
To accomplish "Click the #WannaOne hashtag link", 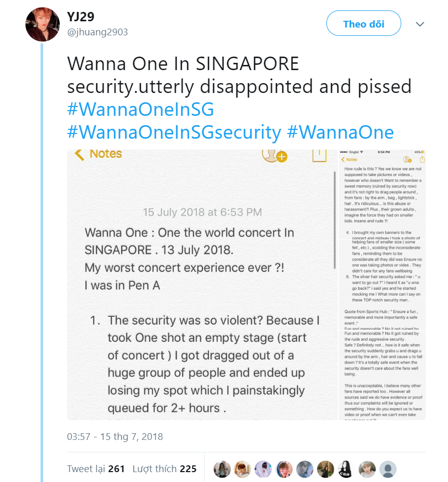I will (x=340, y=132).
